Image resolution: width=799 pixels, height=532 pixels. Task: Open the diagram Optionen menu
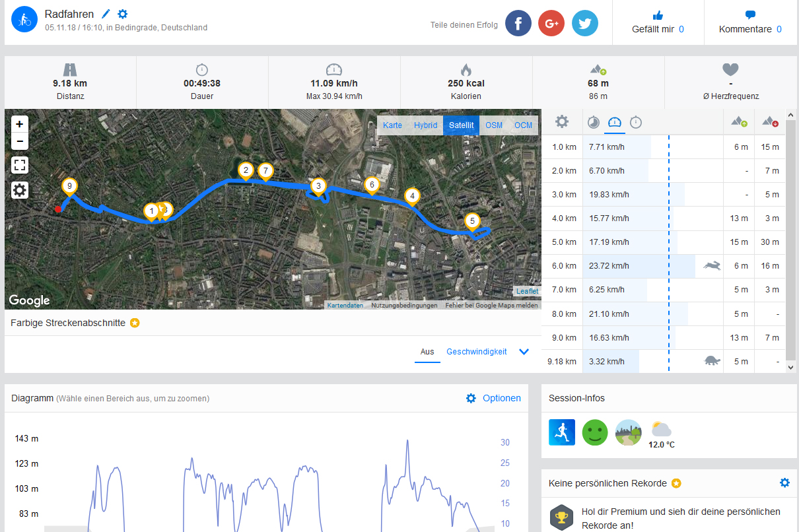tap(493, 398)
